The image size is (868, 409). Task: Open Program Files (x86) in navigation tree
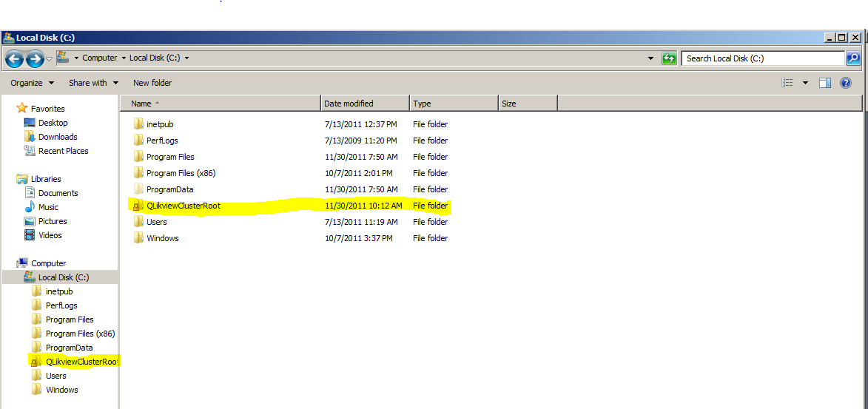pyautogui.click(x=73, y=334)
